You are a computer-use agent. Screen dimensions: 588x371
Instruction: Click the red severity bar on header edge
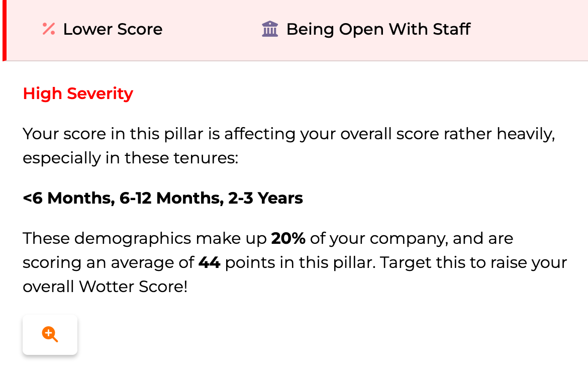4,30
